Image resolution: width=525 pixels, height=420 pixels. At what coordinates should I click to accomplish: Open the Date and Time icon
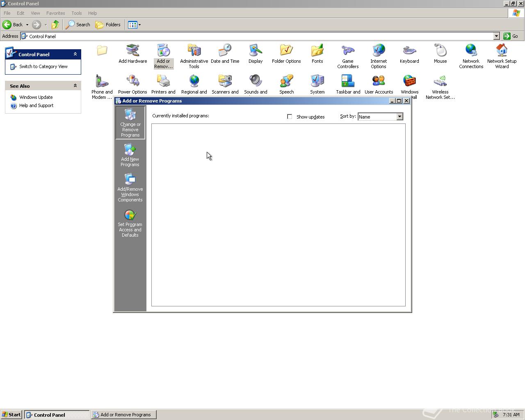click(x=225, y=54)
